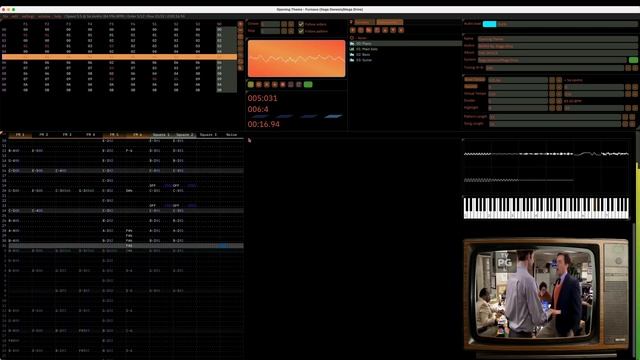The image size is (640, 360).
Task: Select the 03: Guitar instrument
Action: tap(406, 60)
